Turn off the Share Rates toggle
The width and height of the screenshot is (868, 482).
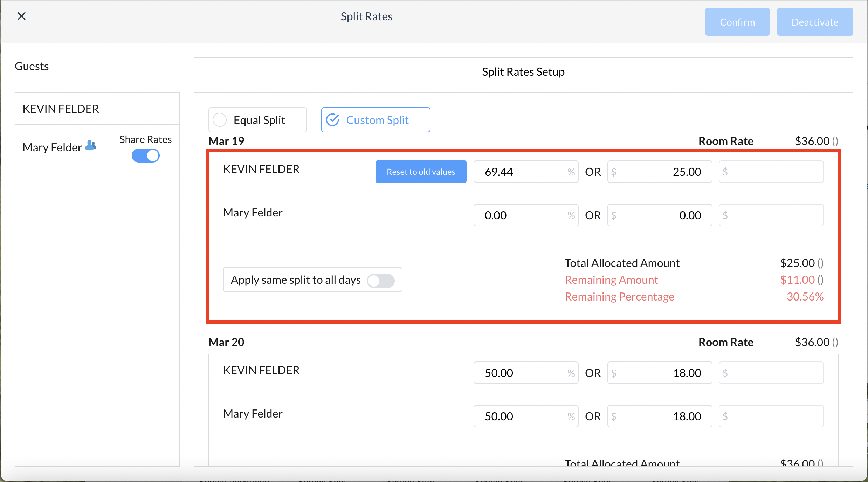[146, 156]
